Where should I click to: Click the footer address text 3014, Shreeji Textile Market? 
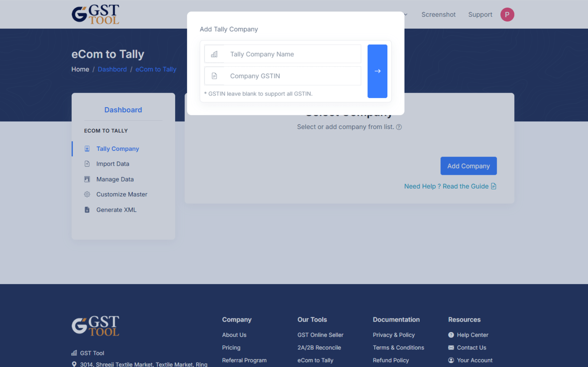click(144, 364)
